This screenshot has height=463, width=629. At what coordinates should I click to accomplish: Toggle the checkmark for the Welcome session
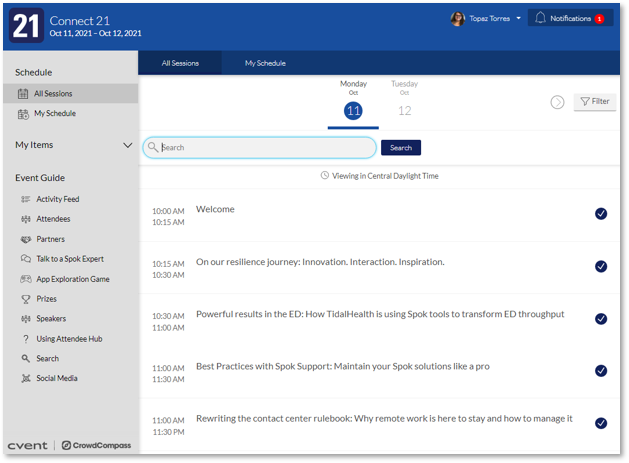(x=600, y=214)
